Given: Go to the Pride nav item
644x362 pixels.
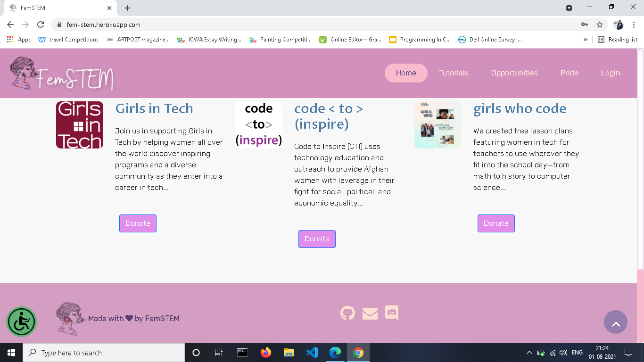Looking at the screenshot, I should coord(569,73).
